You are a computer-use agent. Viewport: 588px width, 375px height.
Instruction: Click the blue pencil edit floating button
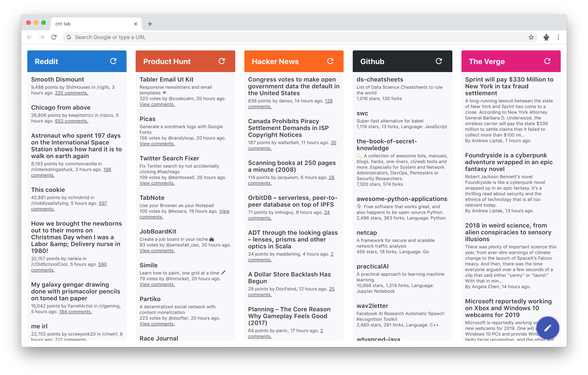click(x=548, y=328)
